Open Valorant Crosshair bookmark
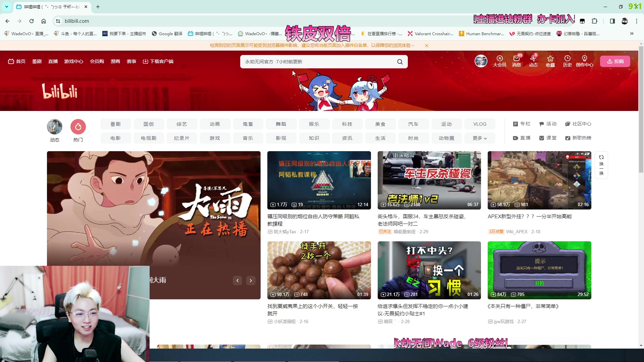This screenshot has height=362, width=644. point(430,34)
